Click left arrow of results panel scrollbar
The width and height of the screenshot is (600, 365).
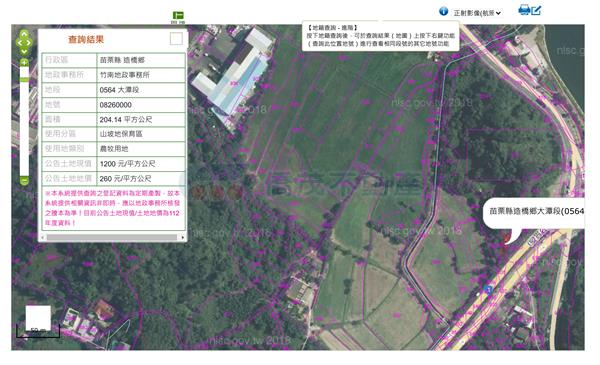click(x=42, y=238)
